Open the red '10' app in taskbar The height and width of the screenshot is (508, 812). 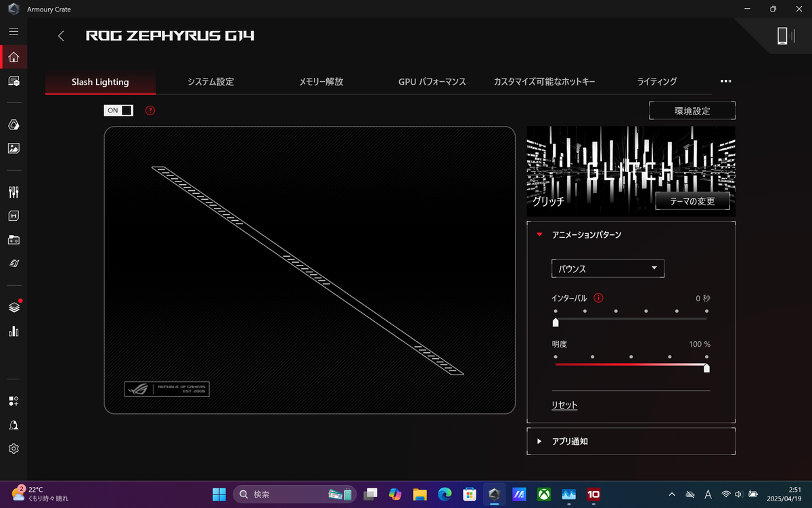click(x=593, y=494)
